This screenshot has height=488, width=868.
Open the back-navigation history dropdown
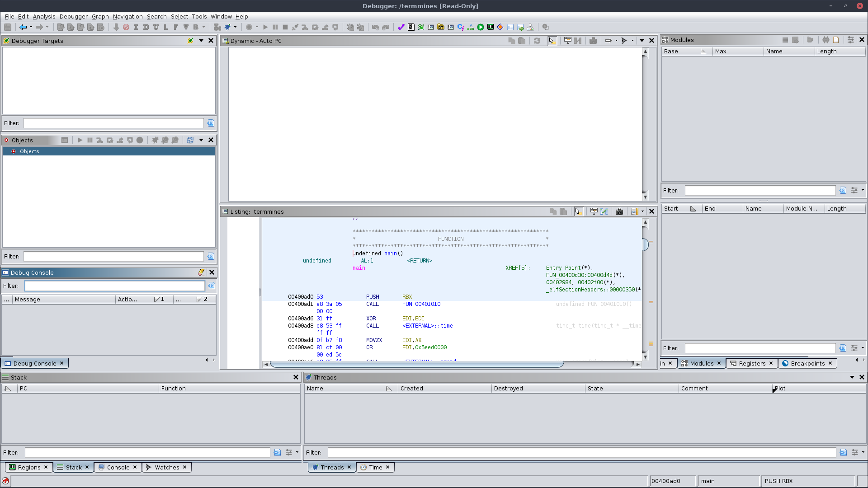[x=31, y=27]
